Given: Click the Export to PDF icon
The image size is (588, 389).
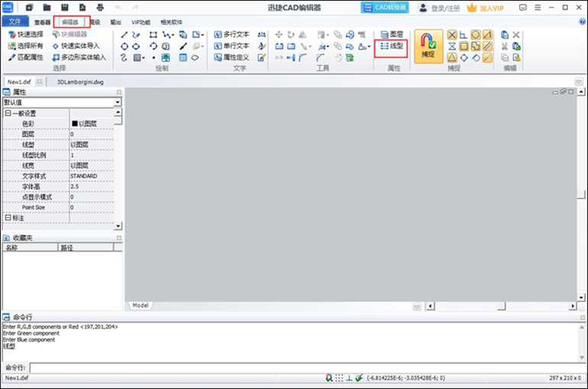Looking at the screenshot, I should point(82,8).
